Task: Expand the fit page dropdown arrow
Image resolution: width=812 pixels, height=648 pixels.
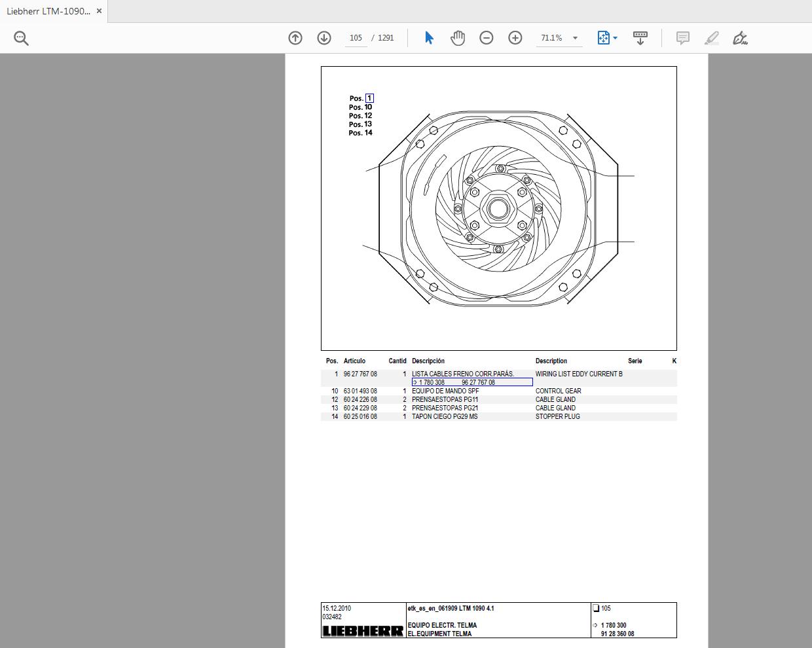Action: (x=616, y=38)
